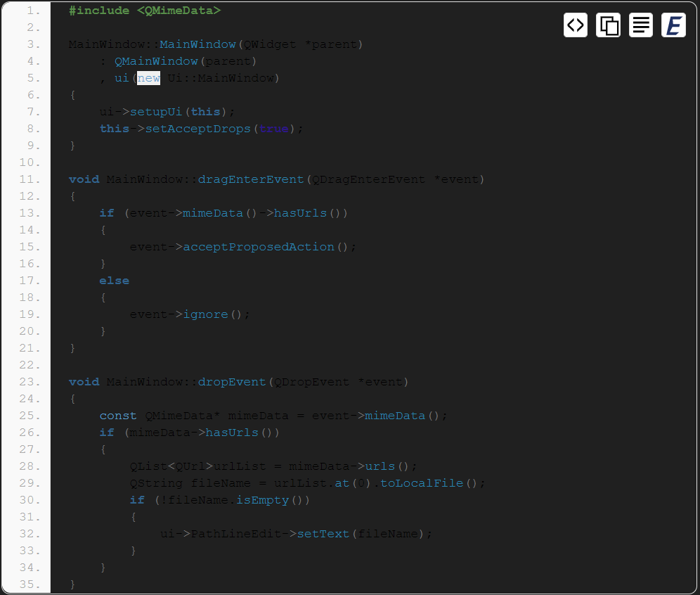Click on 'setAcceptDrops' method call
Image resolution: width=700 pixels, height=595 pixels.
point(197,129)
